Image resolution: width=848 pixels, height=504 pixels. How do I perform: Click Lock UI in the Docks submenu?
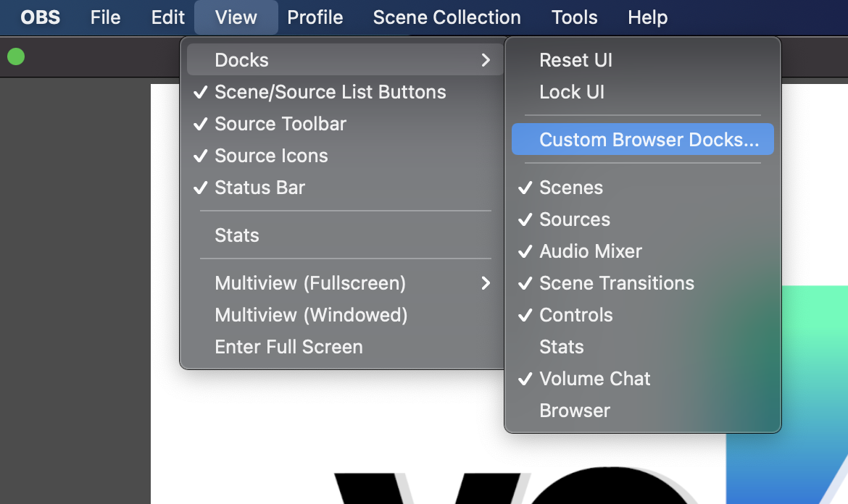point(573,92)
